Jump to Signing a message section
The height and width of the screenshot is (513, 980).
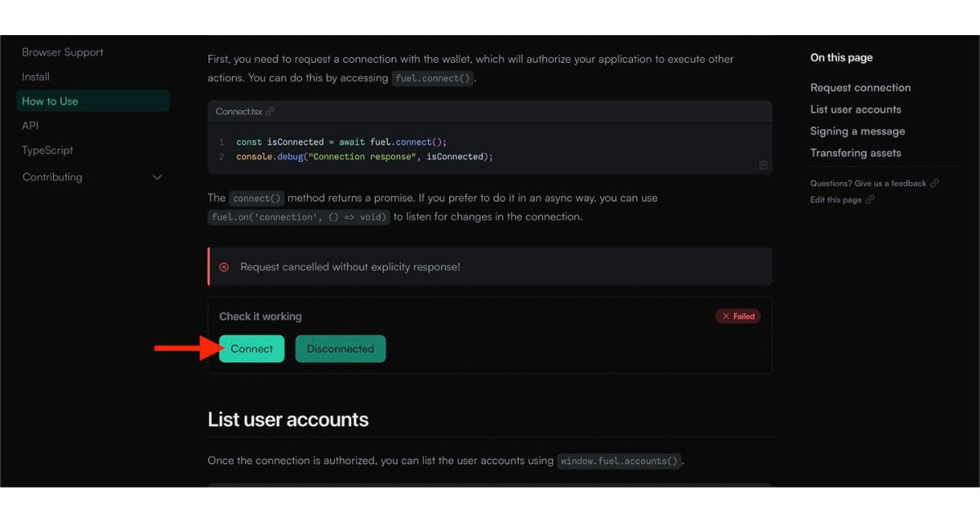[x=857, y=132]
